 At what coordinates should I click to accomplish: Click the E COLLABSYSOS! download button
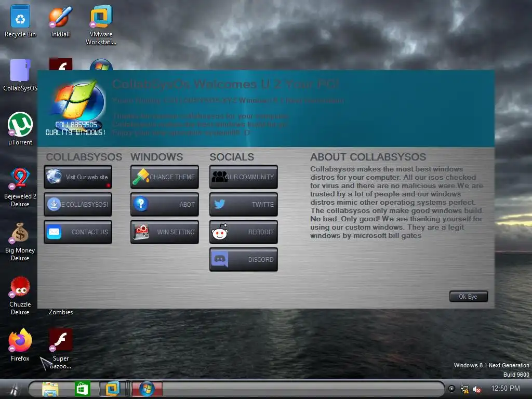click(78, 204)
